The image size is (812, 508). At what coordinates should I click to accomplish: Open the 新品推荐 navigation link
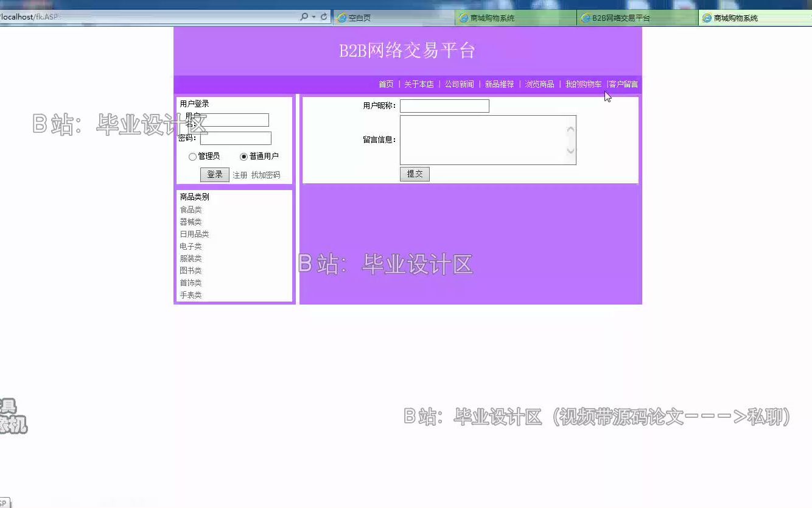click(x=499, y=84)
